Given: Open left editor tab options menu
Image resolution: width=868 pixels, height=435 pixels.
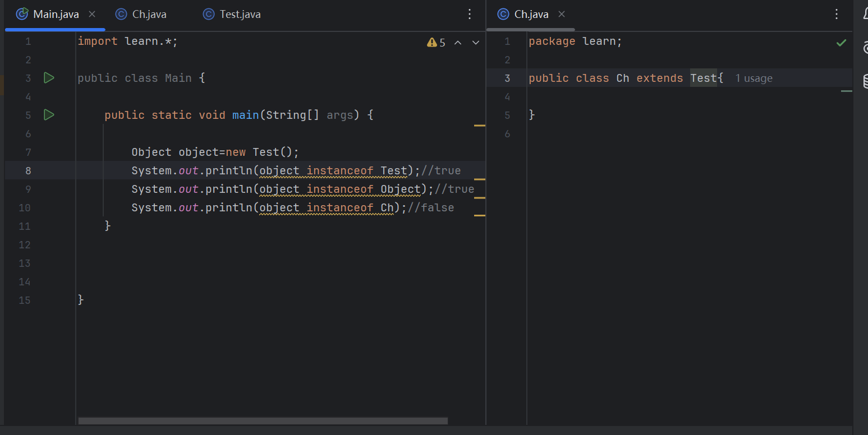Looking at the screenshot, I should [470, 15].
